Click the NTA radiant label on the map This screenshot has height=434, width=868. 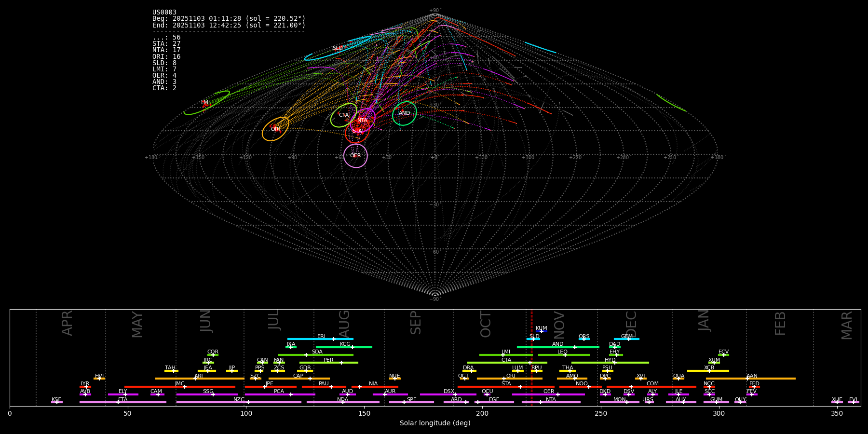click(x=362, y=120)
